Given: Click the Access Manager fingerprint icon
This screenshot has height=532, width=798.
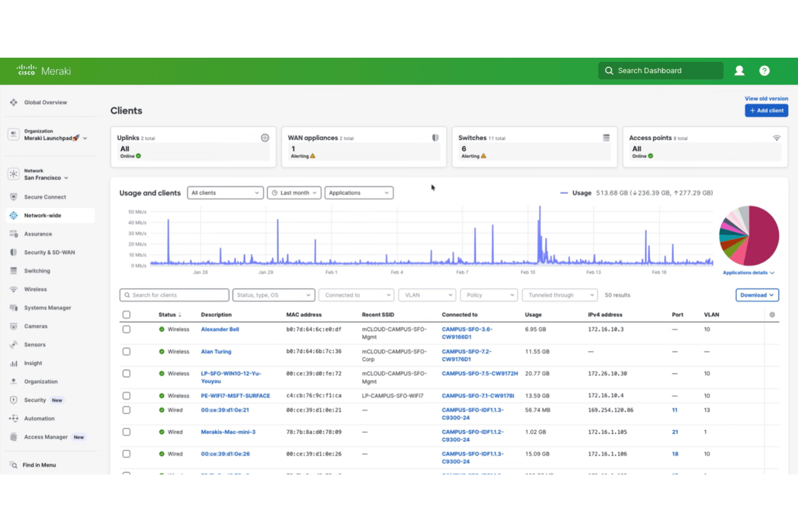Looking at the screenshot, I should coord(13,437).
